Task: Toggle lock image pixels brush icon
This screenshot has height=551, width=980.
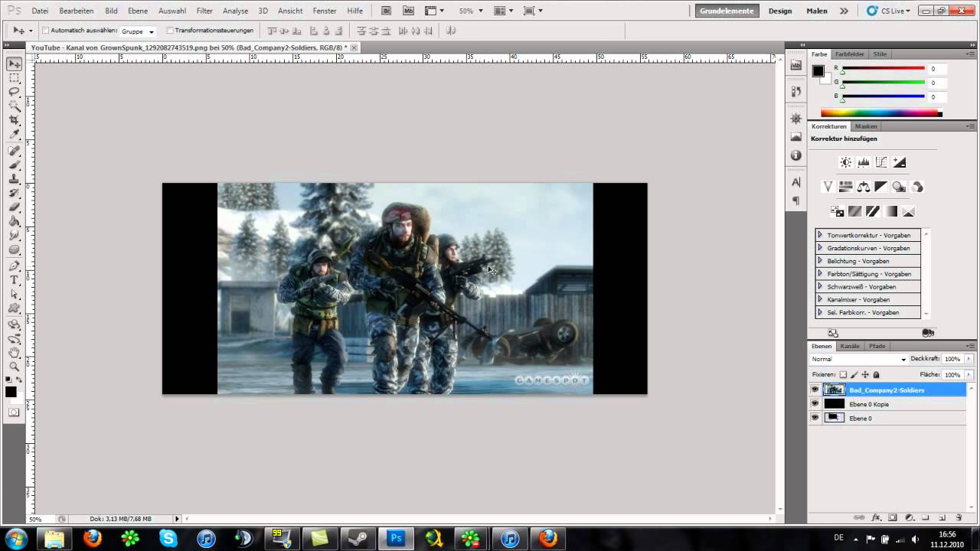Action: click(854, 375)
